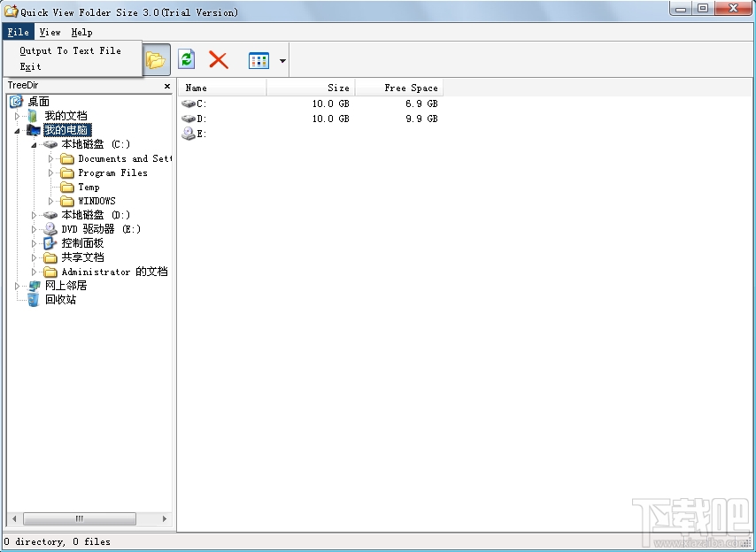Expand the 本地磁盘 (D:) tree node
The height and width of the screenshot is (552, 756).
pos(34,215)
